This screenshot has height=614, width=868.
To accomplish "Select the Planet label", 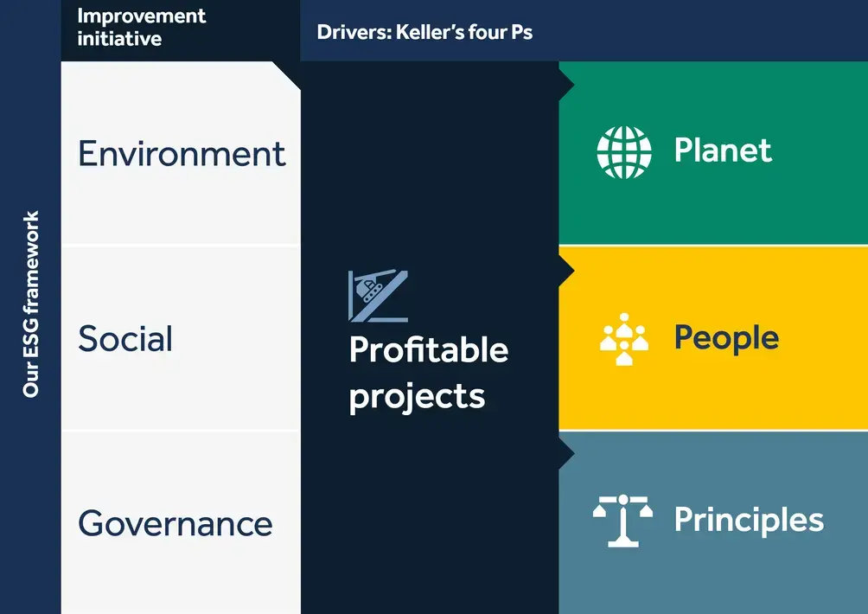I will [723, 150].
